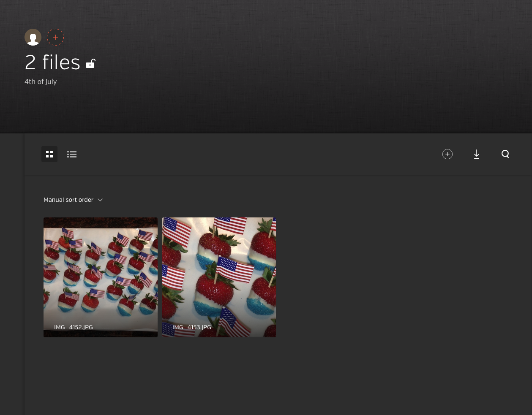Download all files with the arrow icon

click(477, 154)
